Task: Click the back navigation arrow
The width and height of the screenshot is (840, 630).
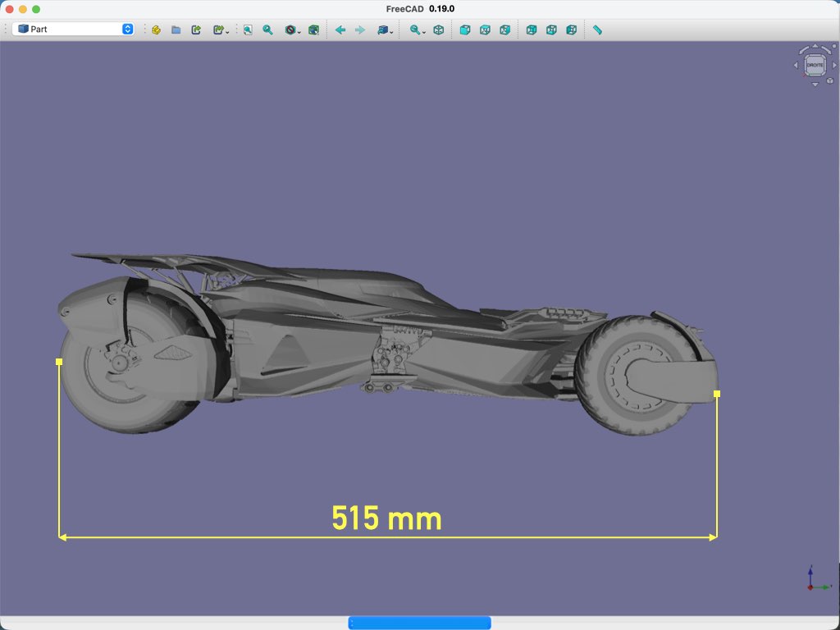Action: [x=340, y=30]
